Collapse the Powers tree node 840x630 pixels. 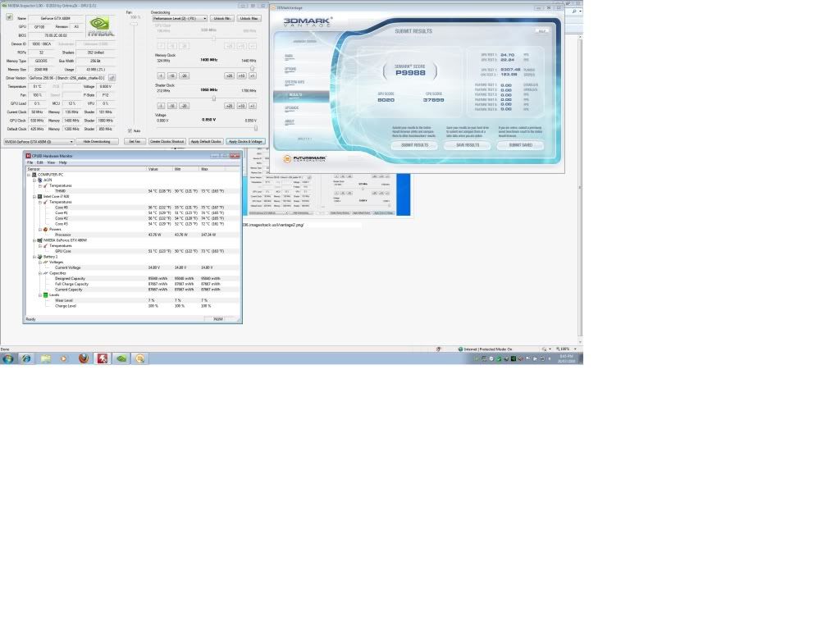[40, 230]
